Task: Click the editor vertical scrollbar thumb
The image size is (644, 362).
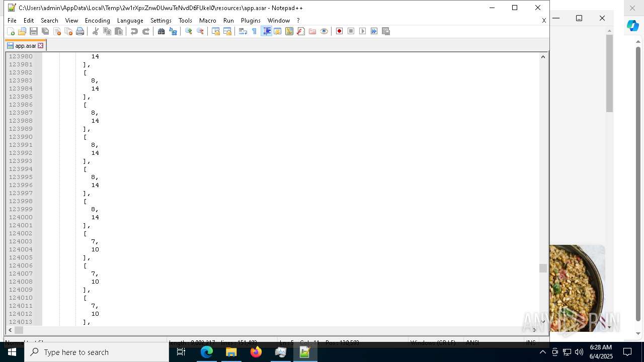Action: coord(543,268)
